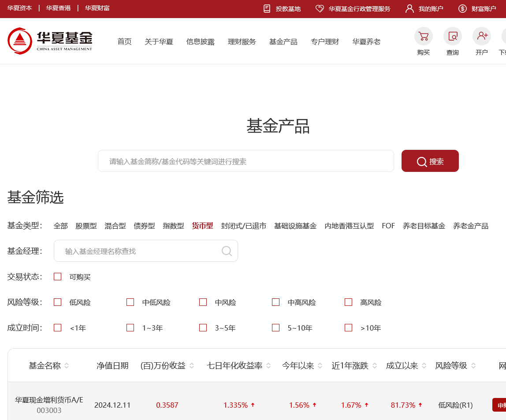The width and height of the screenshot is (506, 420).
Task: Select the 开户 account opening icon
Action: [x=481, y=36]
